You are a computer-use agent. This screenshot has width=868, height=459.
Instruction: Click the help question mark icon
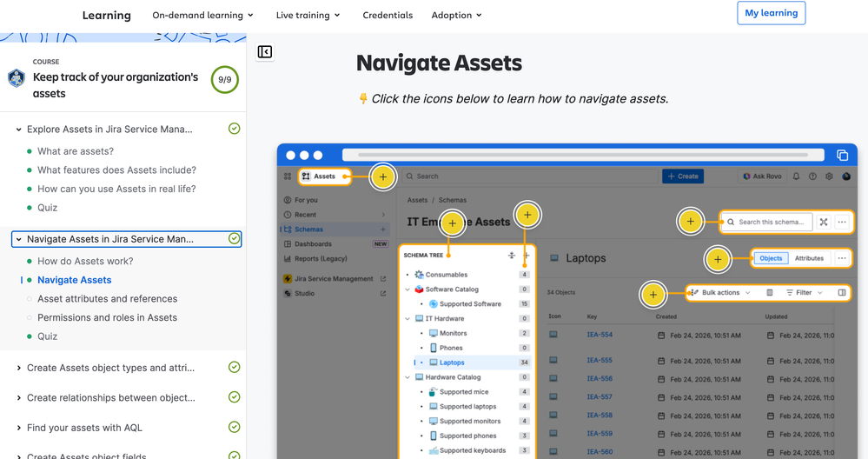click(812, 176)
